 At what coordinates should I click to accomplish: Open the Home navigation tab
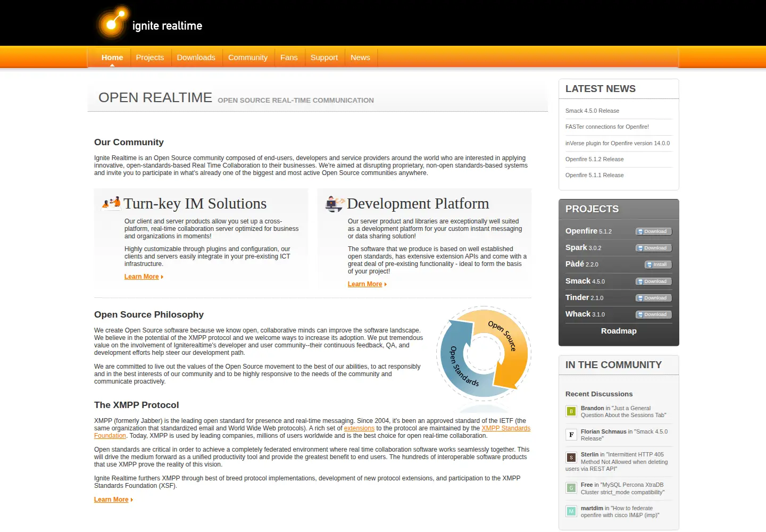coord(112,57)
